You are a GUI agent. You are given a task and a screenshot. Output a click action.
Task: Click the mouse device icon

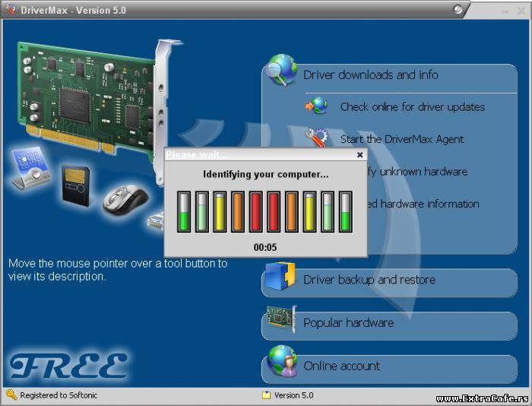pos(126,200)
